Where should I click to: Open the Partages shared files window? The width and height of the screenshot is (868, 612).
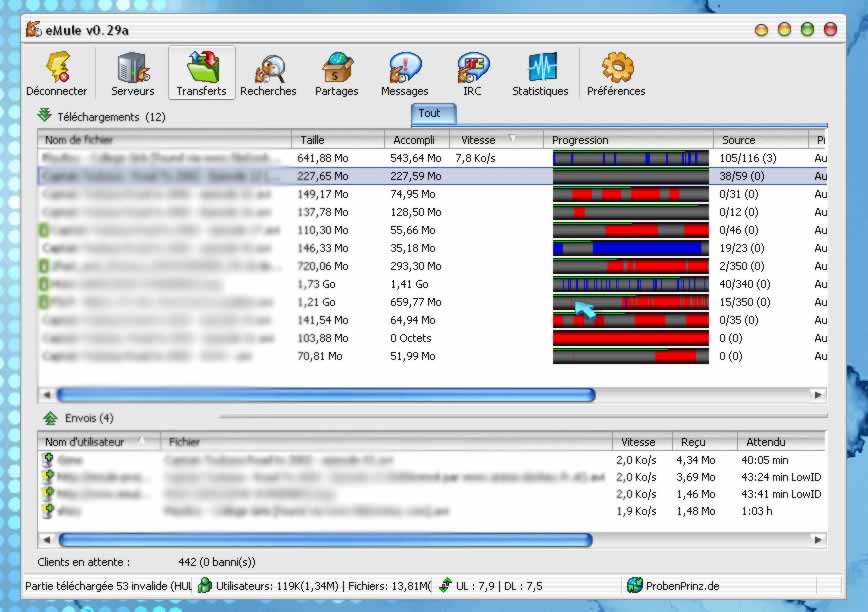pyautogui.click(x=337, y=74)
